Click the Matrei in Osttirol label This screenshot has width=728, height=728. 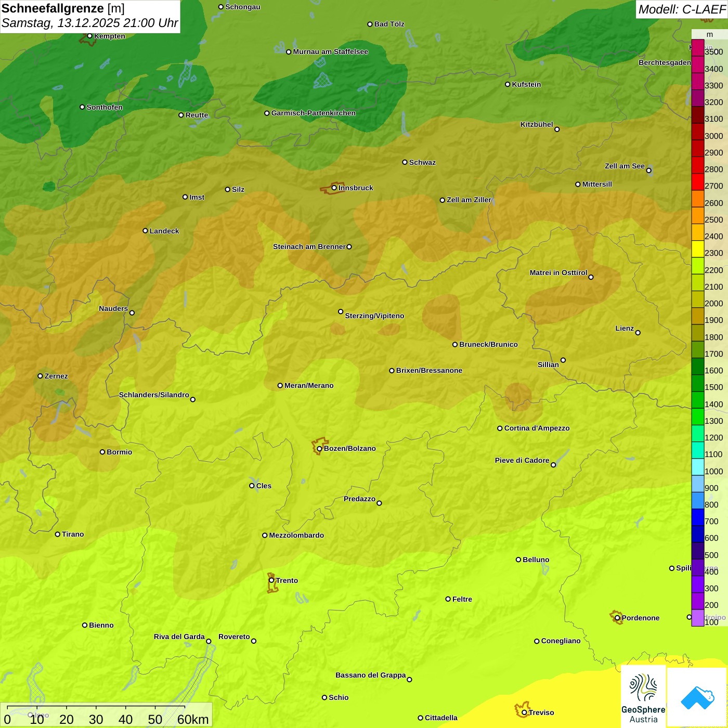click(558, 272)
